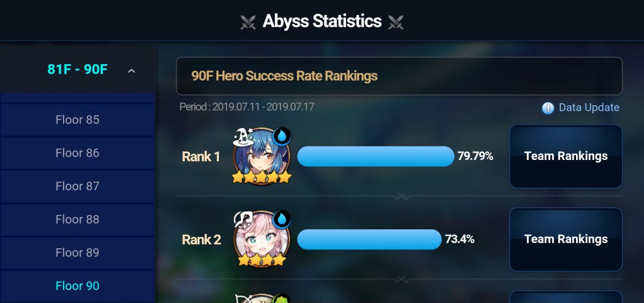View Team Rankings for Rank 2 hero

(x=566, y=239)
